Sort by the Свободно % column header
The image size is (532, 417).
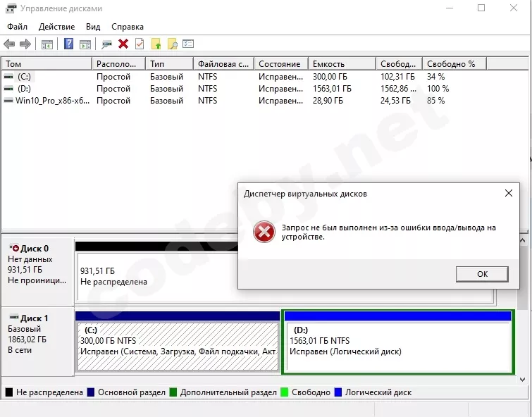(x=454, y=64)
